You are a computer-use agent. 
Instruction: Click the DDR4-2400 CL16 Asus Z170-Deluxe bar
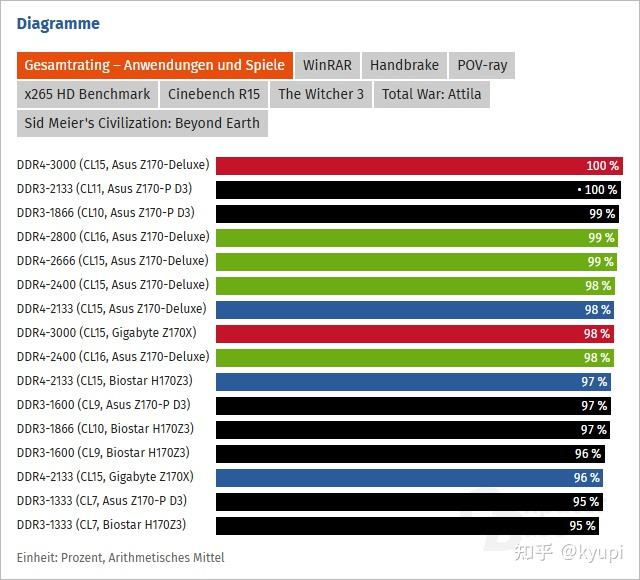pos(415,358)
